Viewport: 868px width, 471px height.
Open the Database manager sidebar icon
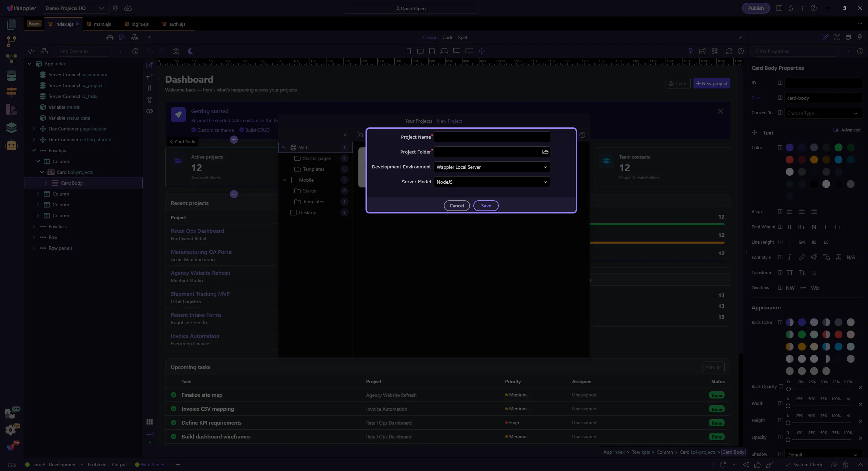pos(11,75)
